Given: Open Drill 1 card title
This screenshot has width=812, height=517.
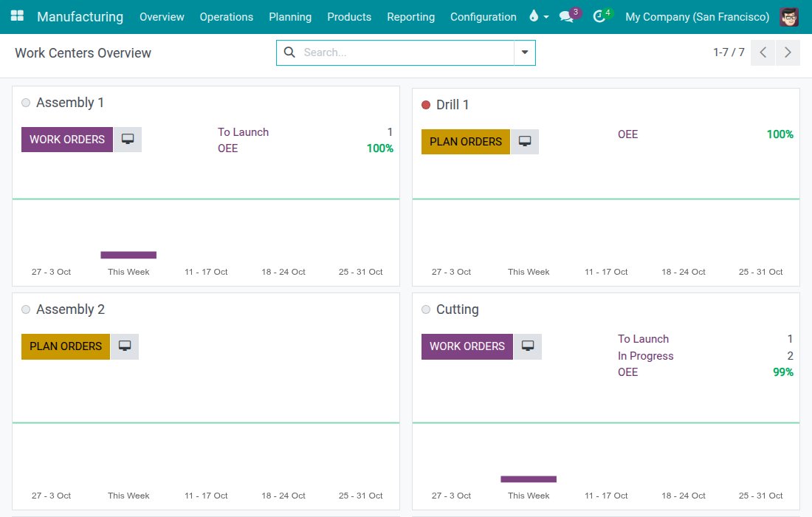Looking at the screenshot, I should click(453, 105).
